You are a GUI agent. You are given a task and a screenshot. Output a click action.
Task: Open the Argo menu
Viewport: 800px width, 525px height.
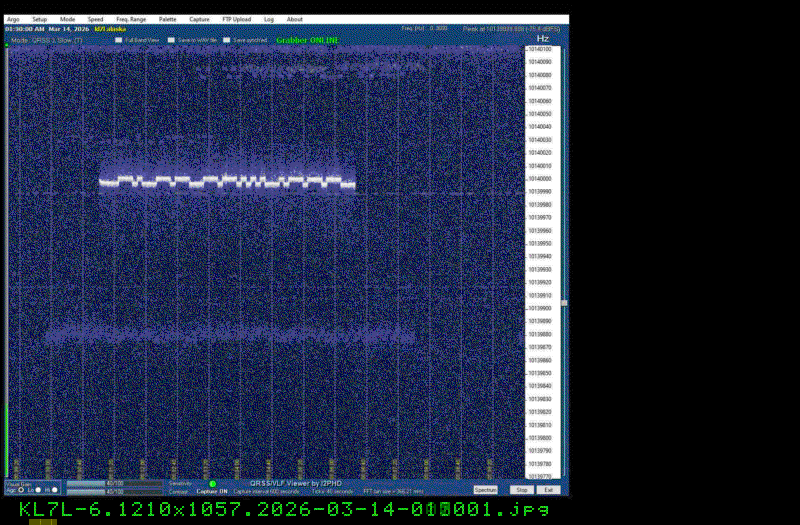click(12, 19)
